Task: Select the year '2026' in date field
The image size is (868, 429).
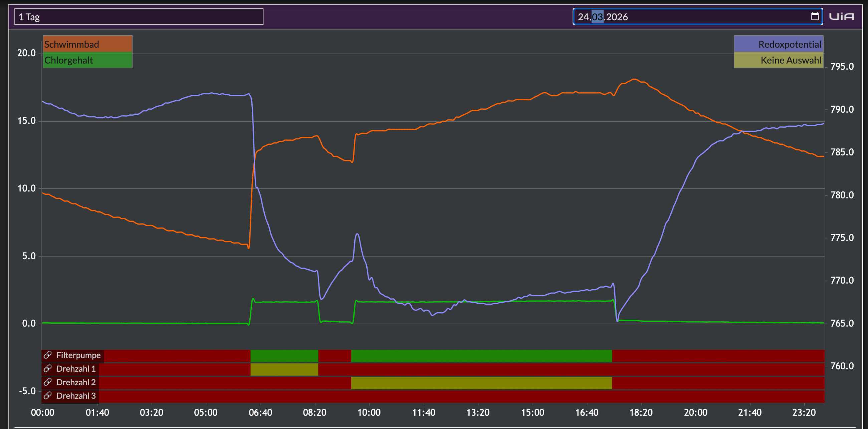Action: click(617, 17)
